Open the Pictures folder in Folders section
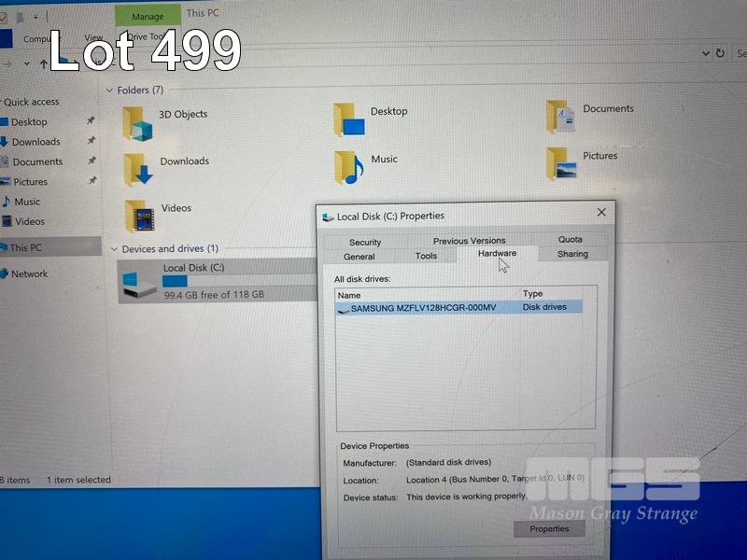Viewport: 747px width, 560px height. coord(561,162)
